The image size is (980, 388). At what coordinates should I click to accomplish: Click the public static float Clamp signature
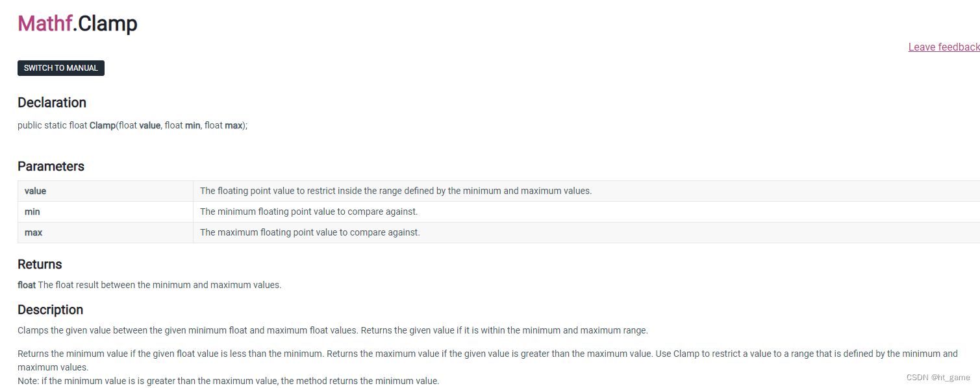pyautogui.click(x=132, y=125)
